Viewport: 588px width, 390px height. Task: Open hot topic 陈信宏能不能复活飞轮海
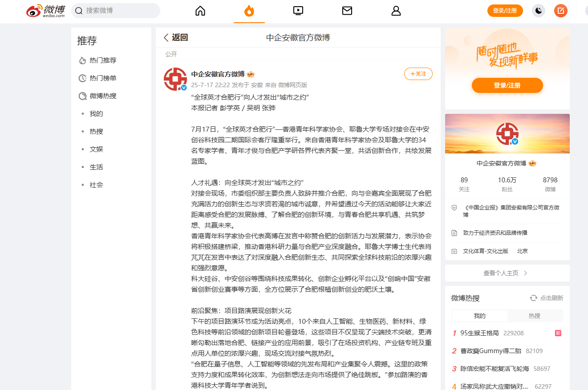pyautogui.click(x=495, y=369)
